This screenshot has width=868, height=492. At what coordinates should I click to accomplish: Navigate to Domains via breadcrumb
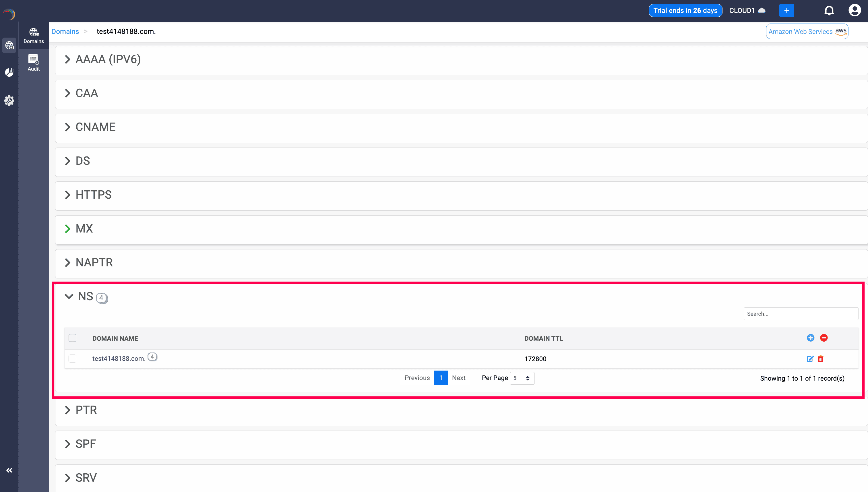(x=65, y=31)
